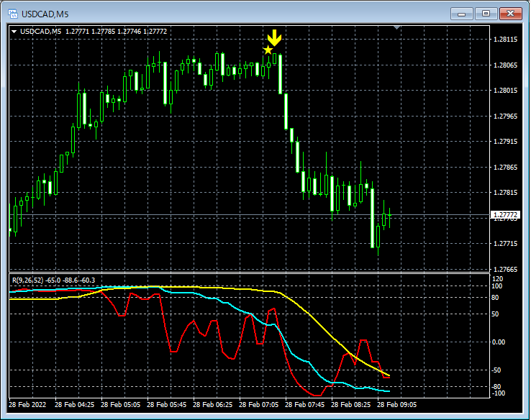Click the 1.28065 price scale value
The height and width of the screenshot is (420, 531).
[506, 65]
